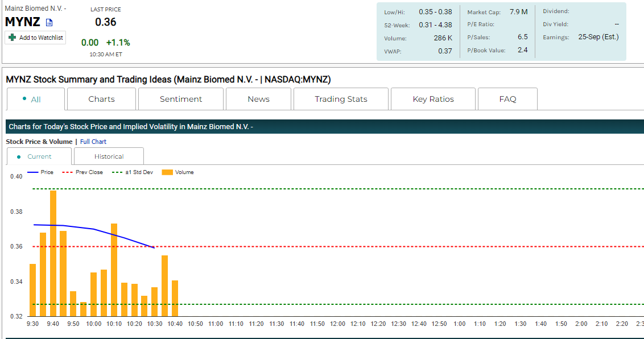
Task: Toggle the Prev Close legend entry
Action: pos(82,172)
